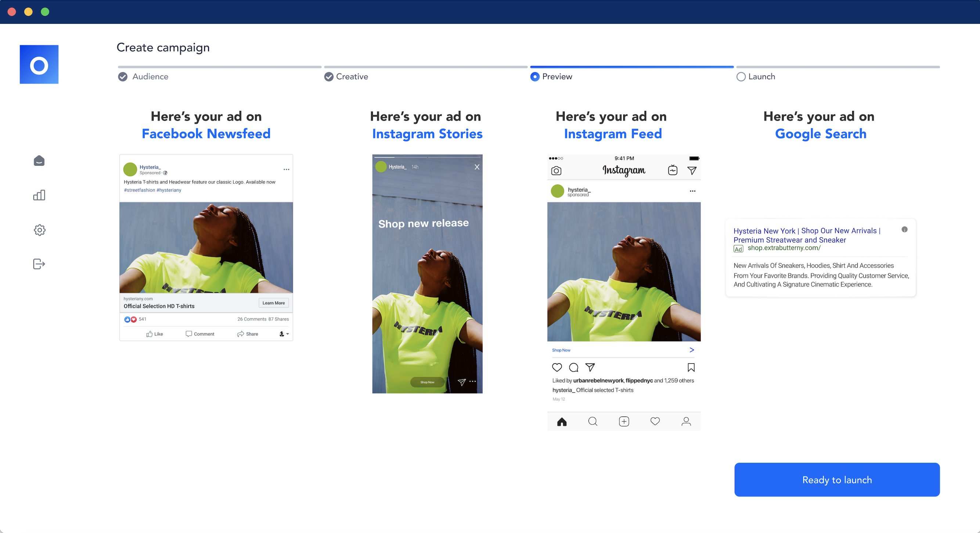Click the bookmark save icon on the Instagram post
Screen dimensions: 980x533
[691, 367]
